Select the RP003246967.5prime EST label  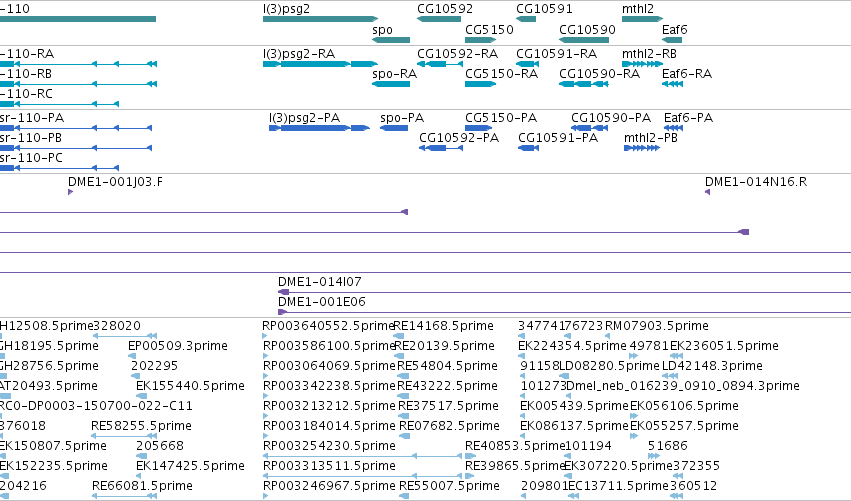(x=329, y=486)
